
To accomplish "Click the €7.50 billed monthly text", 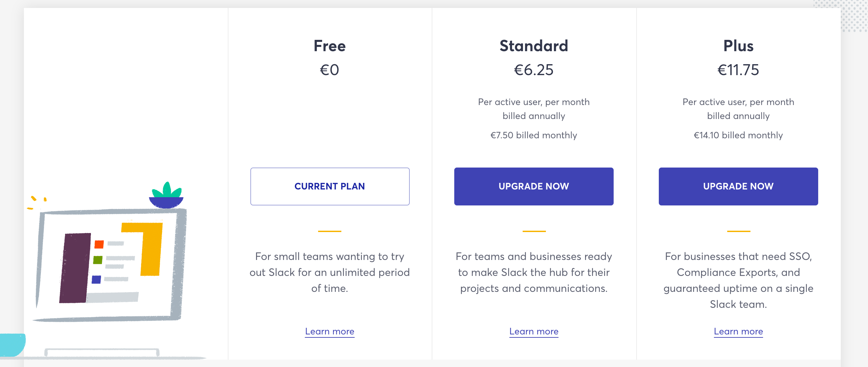I will tap(534, 135).
